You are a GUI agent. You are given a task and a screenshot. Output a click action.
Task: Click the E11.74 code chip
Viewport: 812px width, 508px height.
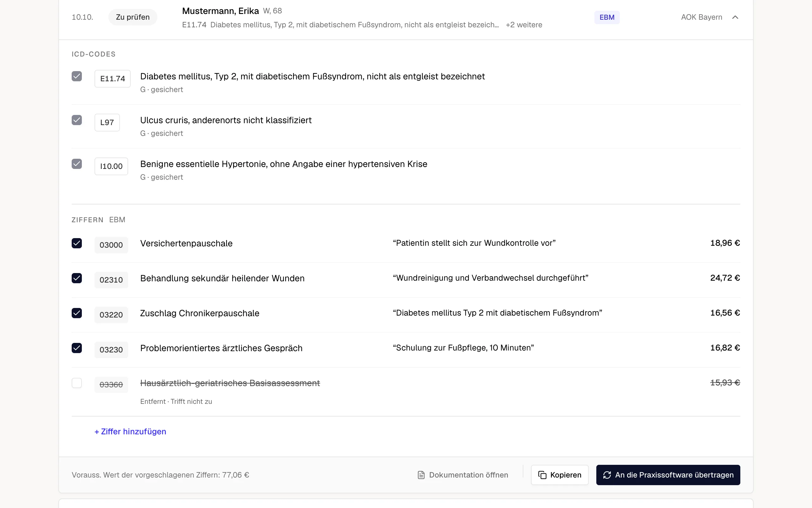(x=112, y=79)
